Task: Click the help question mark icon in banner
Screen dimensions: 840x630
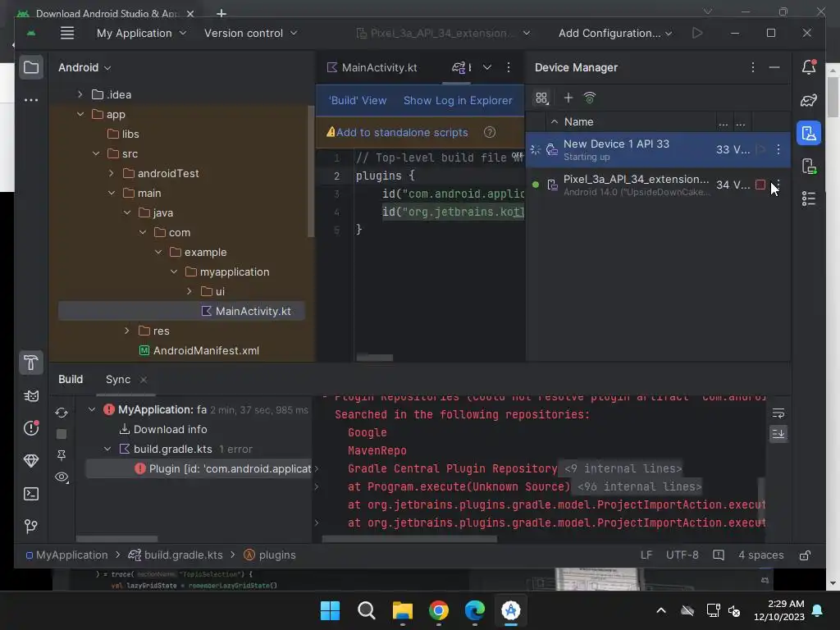Action: 490,132
